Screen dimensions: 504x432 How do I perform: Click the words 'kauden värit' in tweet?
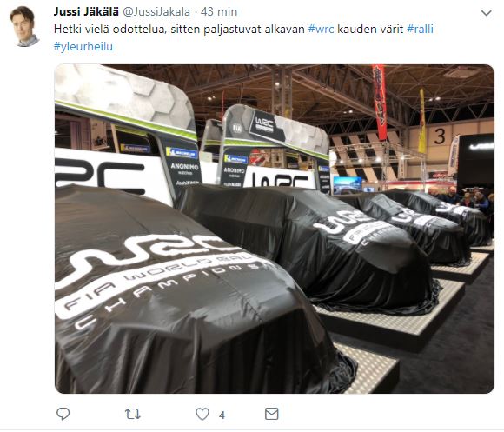(x=370, y=30)
